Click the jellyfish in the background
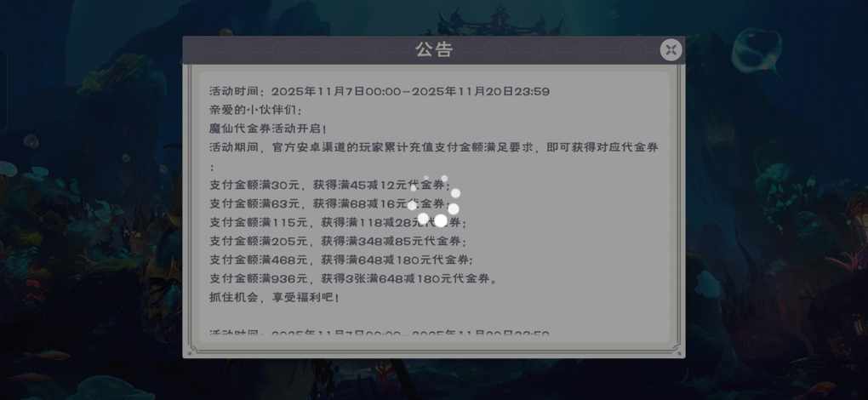Viewport: 868px width, 400px height. coord(757,50)
